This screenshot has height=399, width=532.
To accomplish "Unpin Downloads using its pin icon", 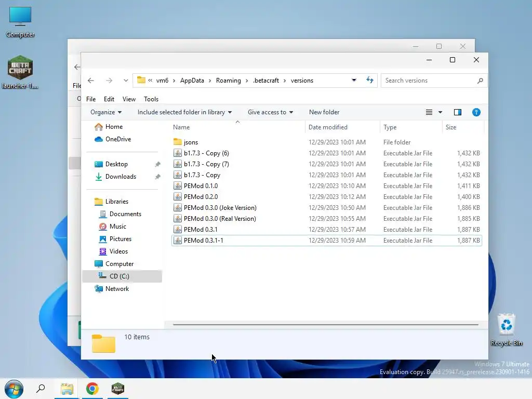I will tap(158, 177).
